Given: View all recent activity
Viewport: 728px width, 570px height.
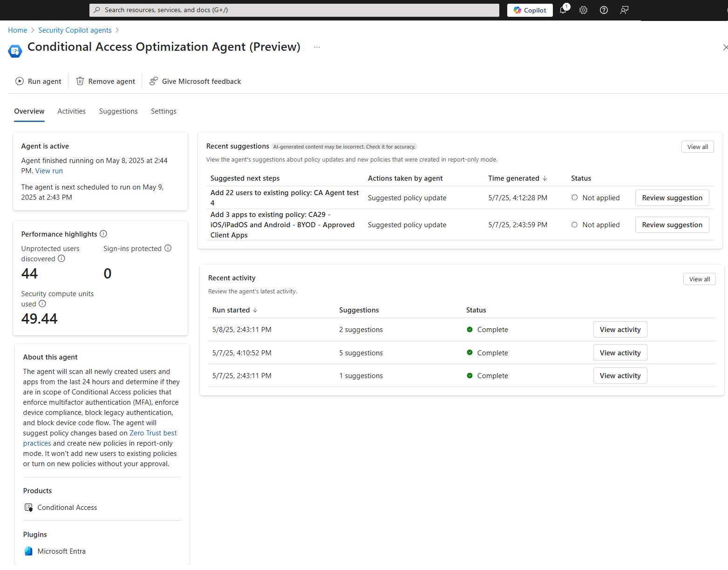Looking at the screenshot, I should click(x=700, y=279).
